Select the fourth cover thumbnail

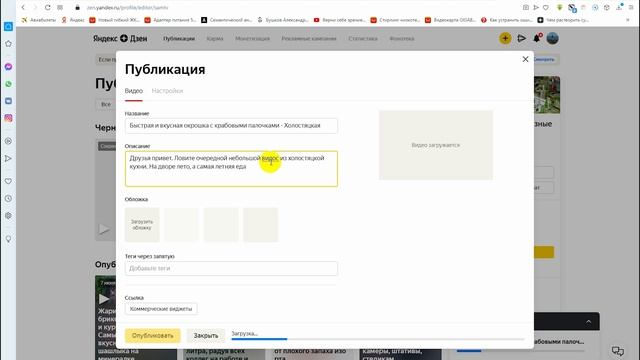pos(260,225)
